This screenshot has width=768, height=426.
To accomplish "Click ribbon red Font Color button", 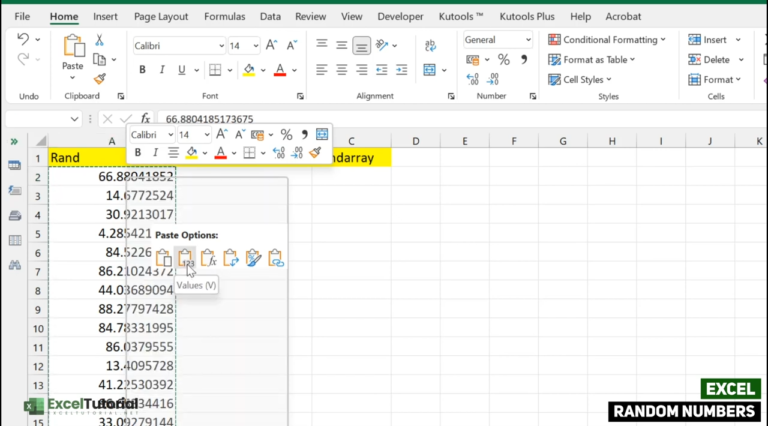I will pos(280,70).
